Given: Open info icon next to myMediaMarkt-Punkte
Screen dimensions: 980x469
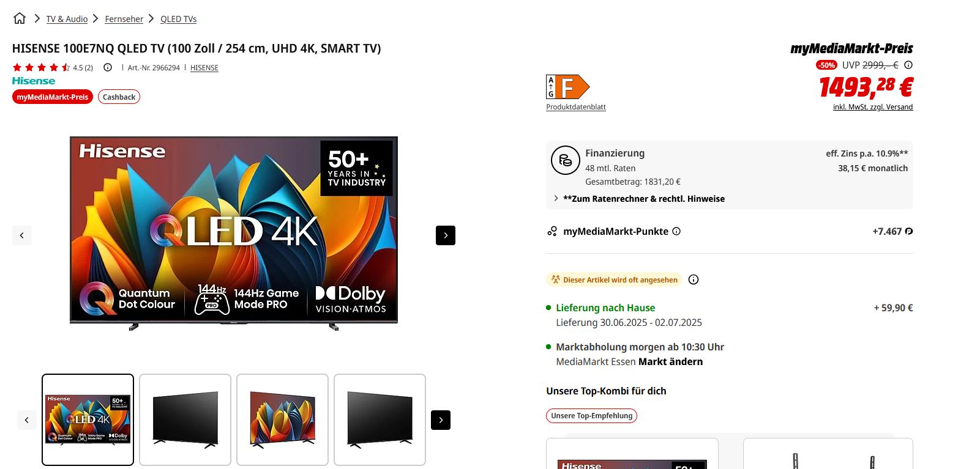Looking at the screenshot, I should (676, 231).
